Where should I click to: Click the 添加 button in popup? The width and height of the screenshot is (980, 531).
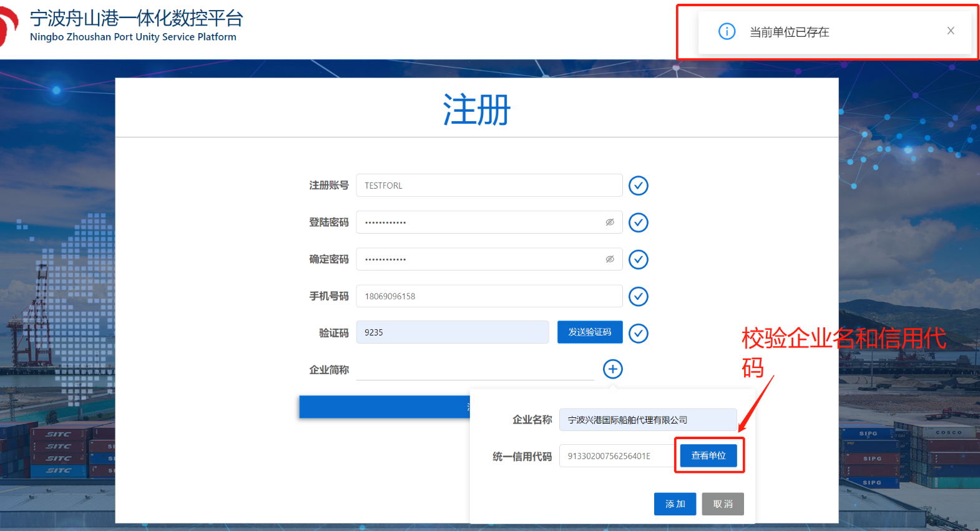(675, 504)
